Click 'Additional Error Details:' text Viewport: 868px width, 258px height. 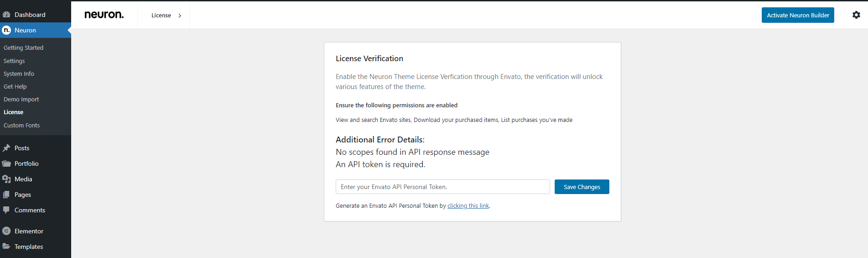(x=380, y=140)
